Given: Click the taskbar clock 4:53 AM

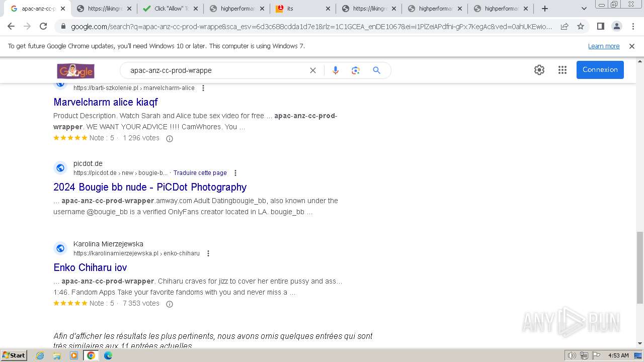Looking at the screenshot, I should point(618,355).
